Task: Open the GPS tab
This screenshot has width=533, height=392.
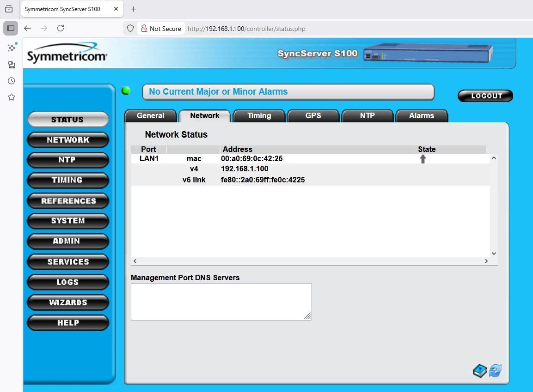Action: pos(313,116)
